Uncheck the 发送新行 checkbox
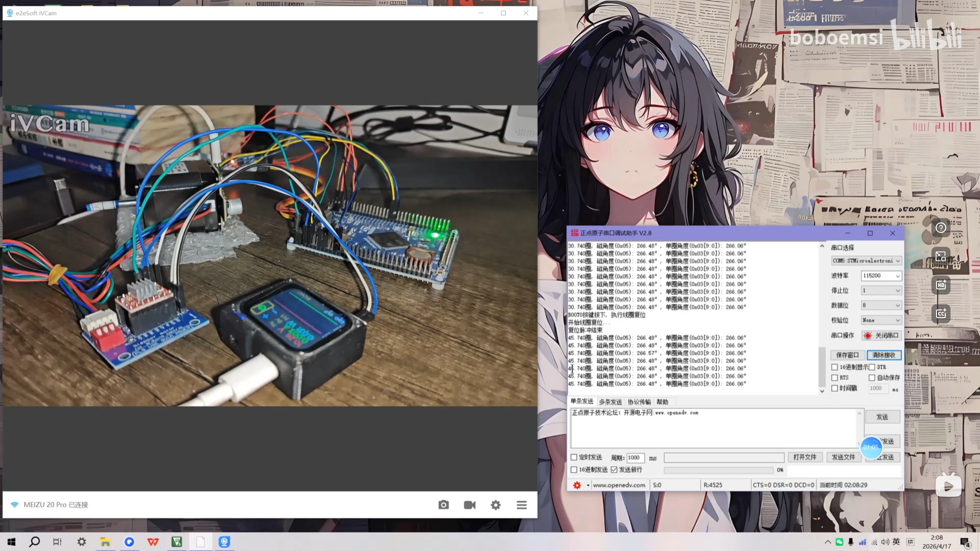The width and height of the screenshot is (980, 551). 614,469
